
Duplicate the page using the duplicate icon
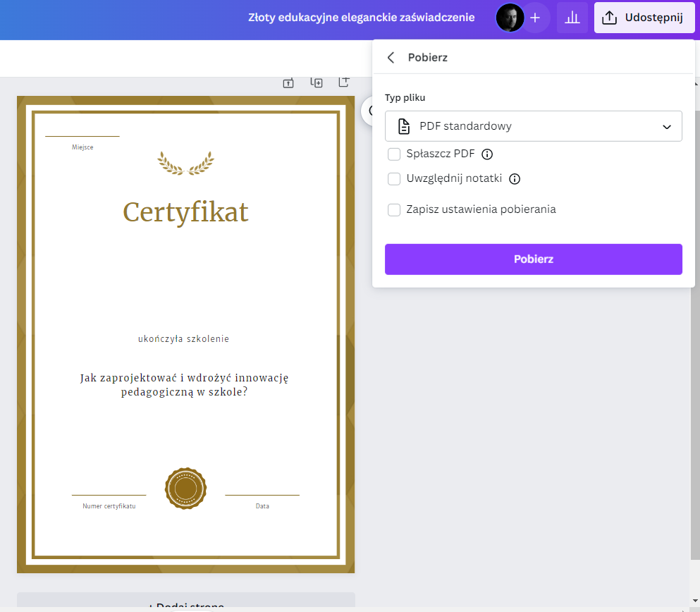pos(316,82)
